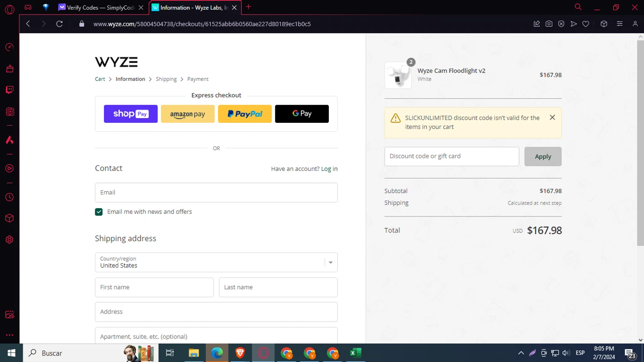Image resolution: width=644 pixels, height=362 pixels.
Task: Open volume control in system tray
Action: pos(566,353)
